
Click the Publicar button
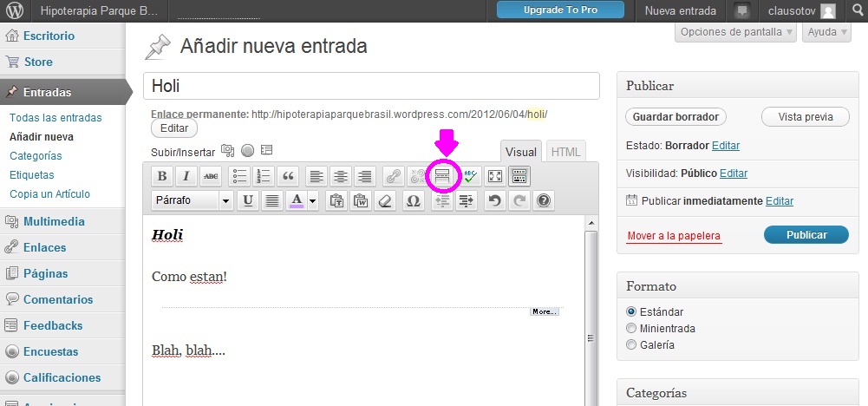coord(806,235)
